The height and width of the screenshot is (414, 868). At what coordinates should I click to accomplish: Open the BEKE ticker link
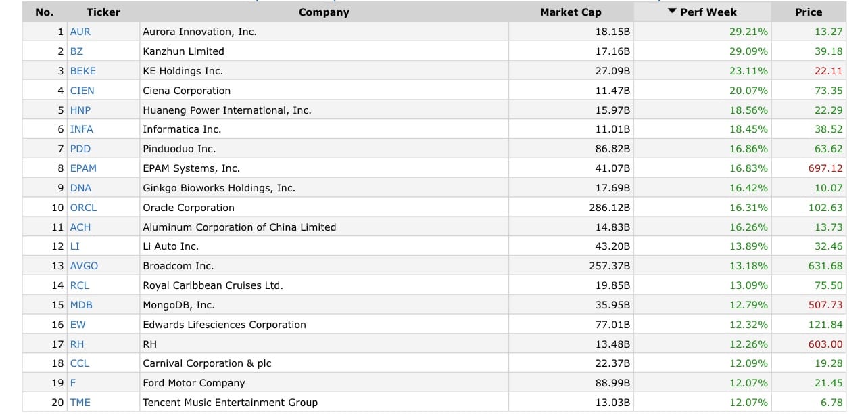[x=82, y=71]
